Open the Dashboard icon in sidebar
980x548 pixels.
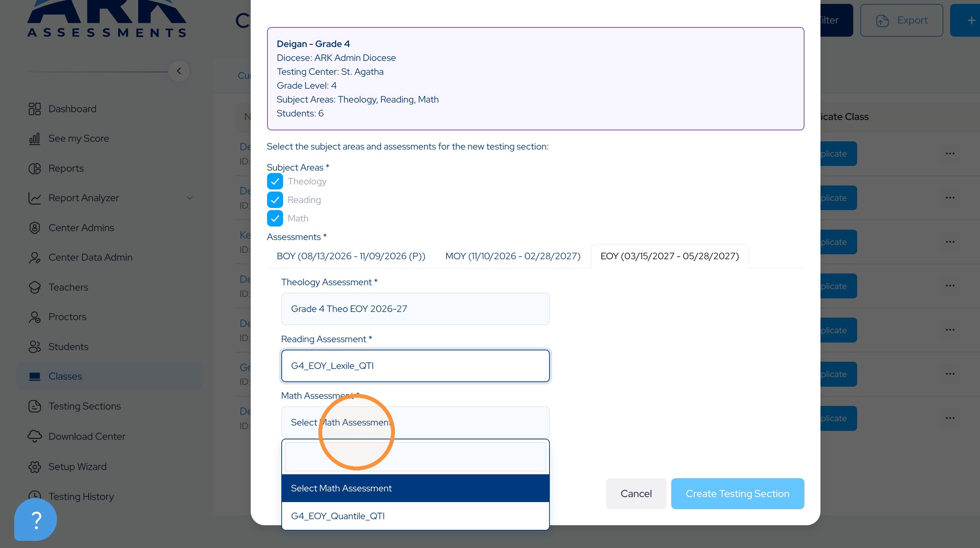coord(35,109)
